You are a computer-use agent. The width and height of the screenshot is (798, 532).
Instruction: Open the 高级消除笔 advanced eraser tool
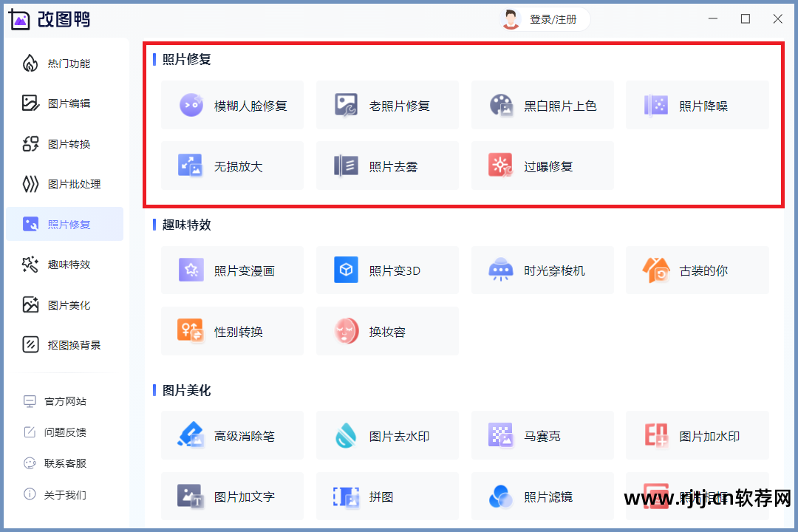232,435
